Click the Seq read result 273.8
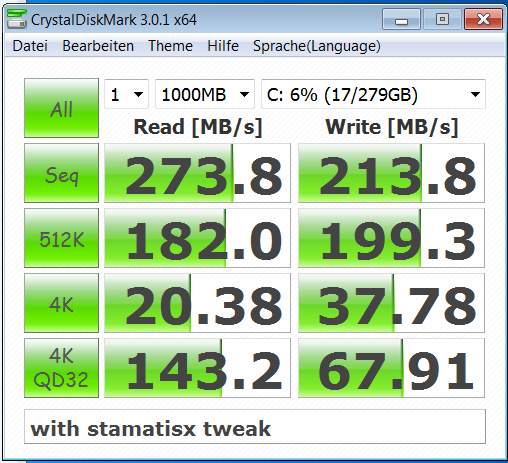 point(197,173)
